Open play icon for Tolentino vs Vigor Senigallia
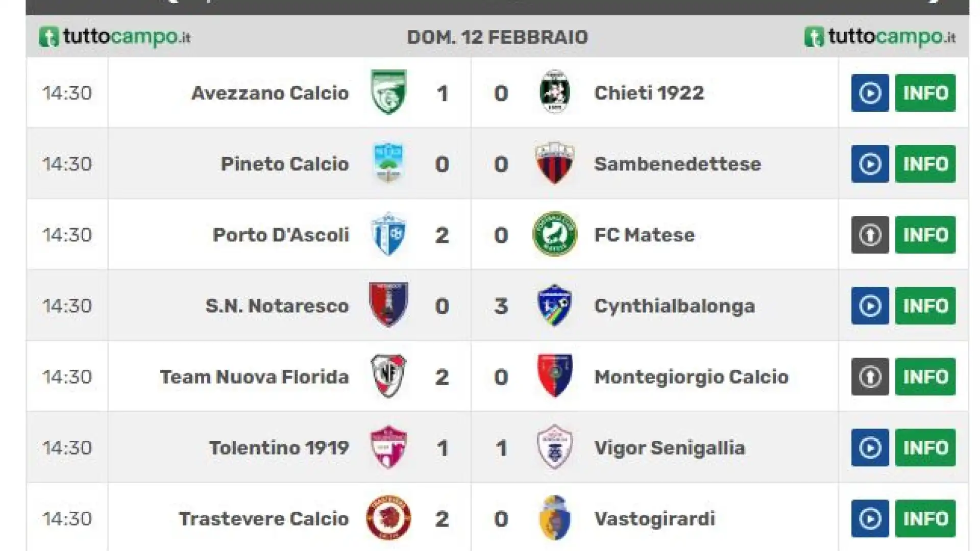The width and height of the screenshot is (980, 551). 870,447
